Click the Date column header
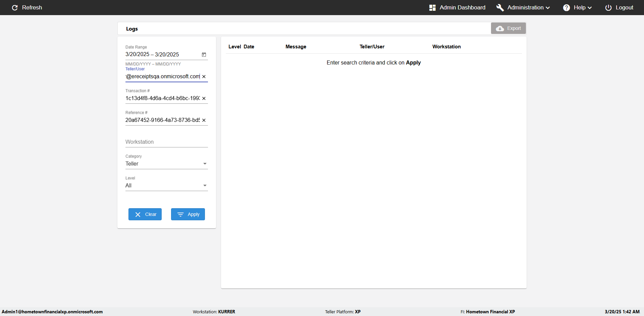This screenshot has height=316, width=644. coord(249,47)
